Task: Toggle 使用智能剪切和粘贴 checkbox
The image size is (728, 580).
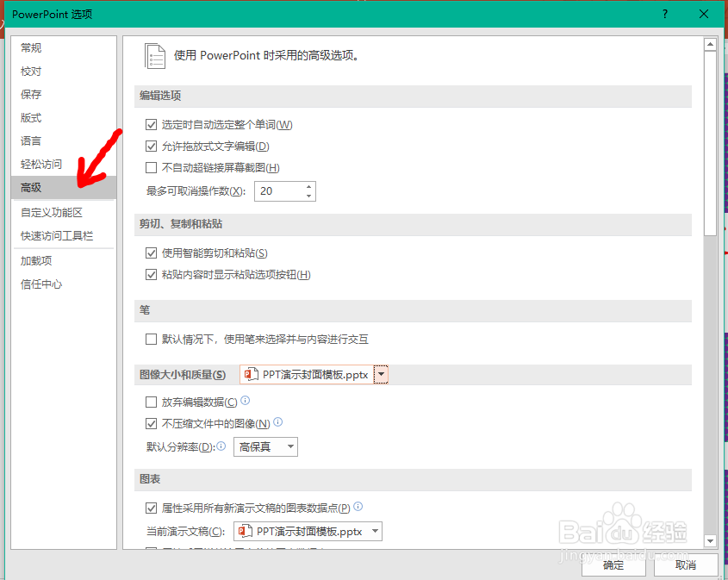Action: [151, 253]
